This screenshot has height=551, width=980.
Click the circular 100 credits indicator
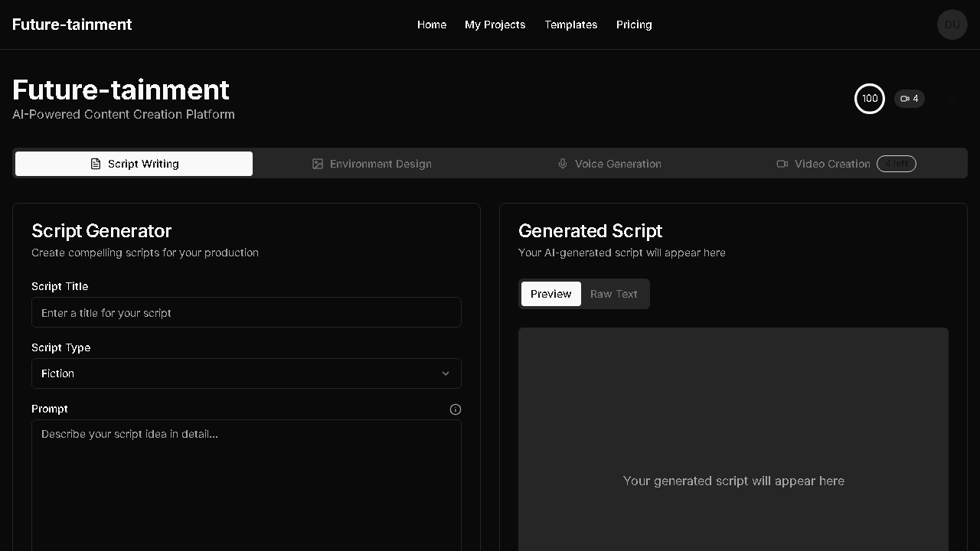point(870,99)
